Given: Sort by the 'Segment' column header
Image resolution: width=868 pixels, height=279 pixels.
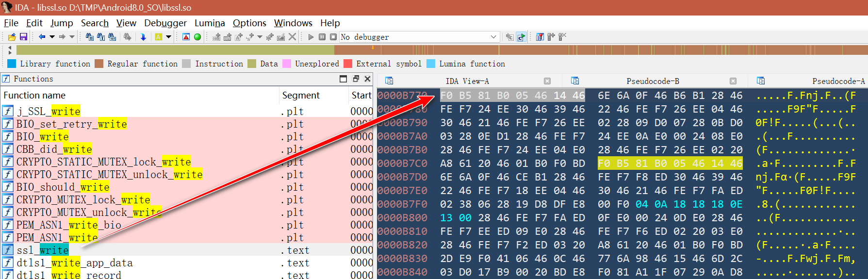Looking at the screenshot, I should [x=314, y=96].
